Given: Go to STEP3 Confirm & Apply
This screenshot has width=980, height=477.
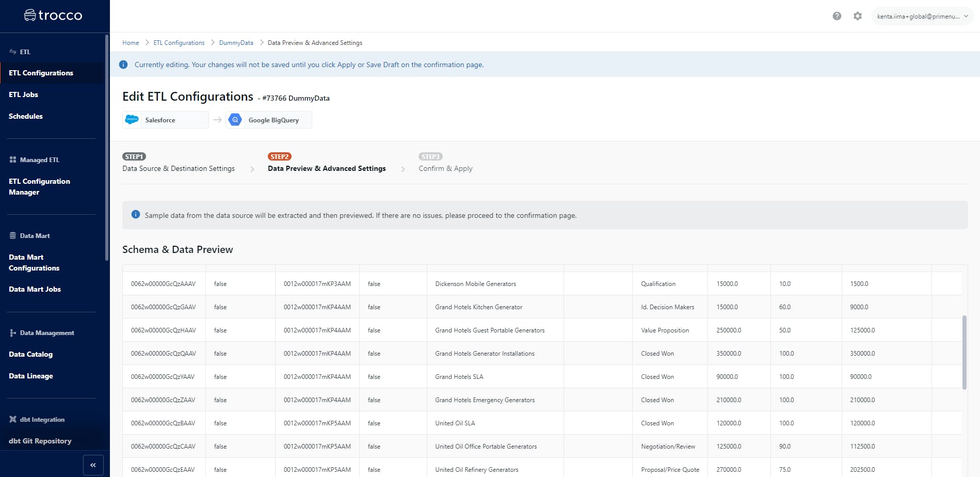Looking at the screenshot, I should pos(445,168).
